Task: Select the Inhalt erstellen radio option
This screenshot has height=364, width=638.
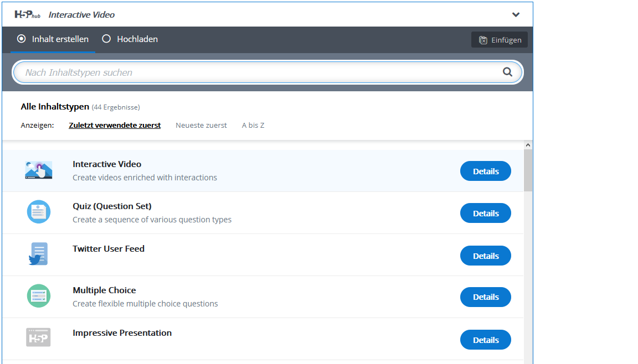Action: click(x=53, y=39)
